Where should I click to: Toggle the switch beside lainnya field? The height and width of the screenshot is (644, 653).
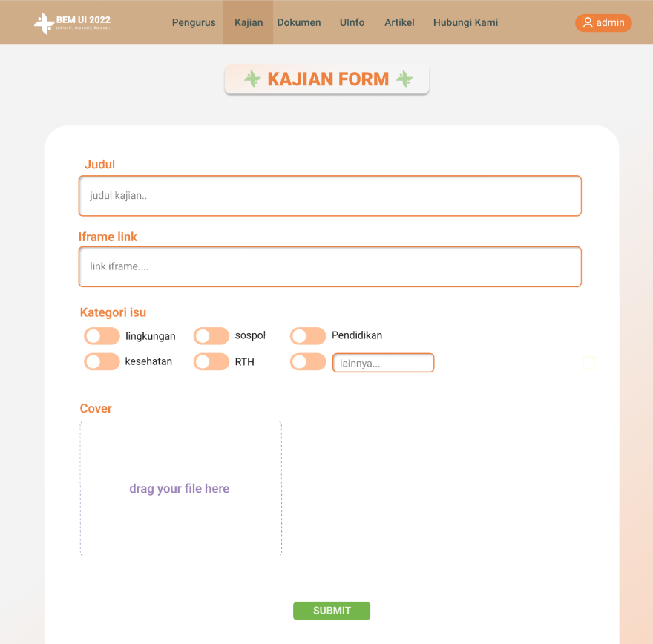coord(308,362)
